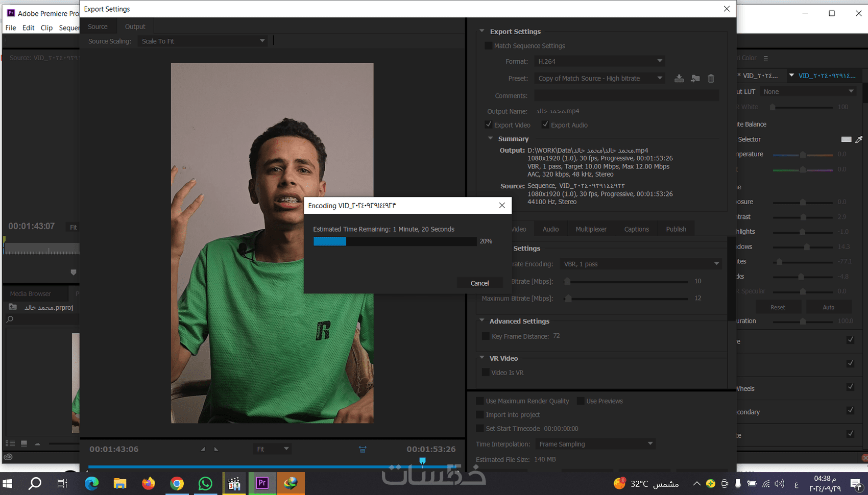Open File Explorer from the taskbar

click(120, 483)
